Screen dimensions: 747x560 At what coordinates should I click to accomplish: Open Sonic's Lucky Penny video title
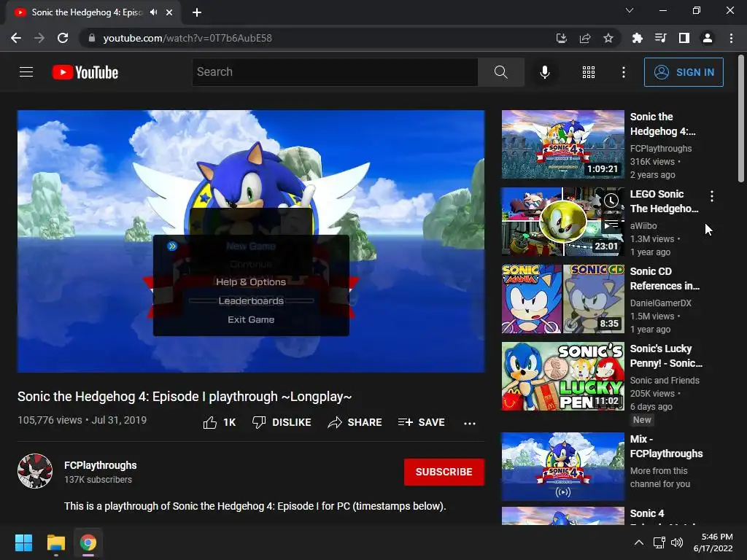point(666,356)
